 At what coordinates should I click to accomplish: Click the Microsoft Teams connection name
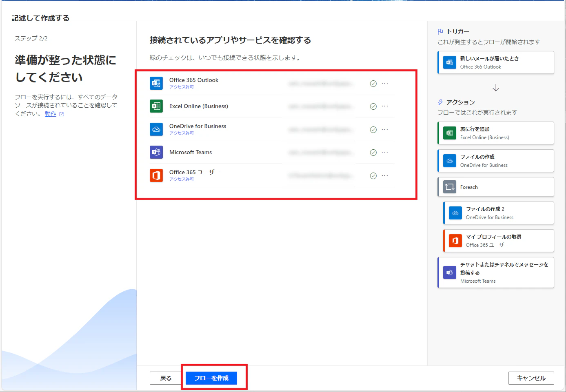coord(191,152)
